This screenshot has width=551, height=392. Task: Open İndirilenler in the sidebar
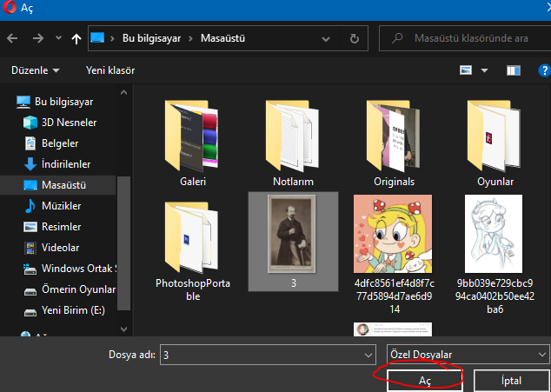click(58, 164)
